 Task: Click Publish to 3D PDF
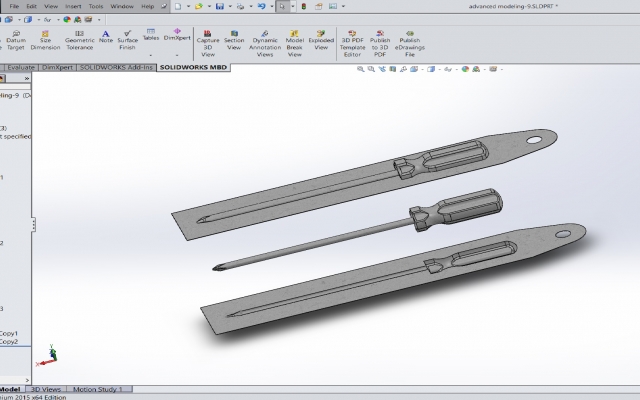click(x=380, y=43)
